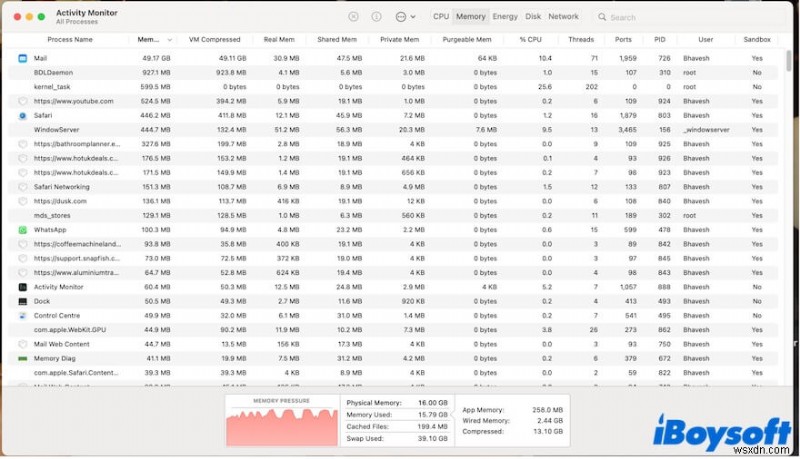Screen dimensions: 800x459
Task: Open the Network tab
Action: click(x=563, y=16)
